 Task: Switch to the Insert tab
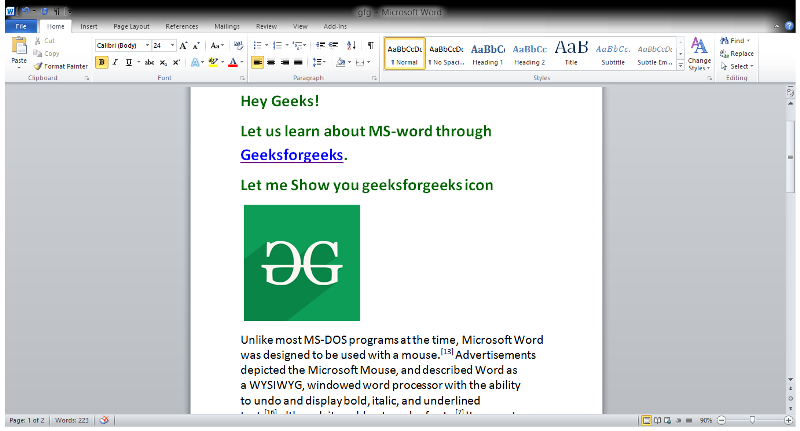coord(89,26)
